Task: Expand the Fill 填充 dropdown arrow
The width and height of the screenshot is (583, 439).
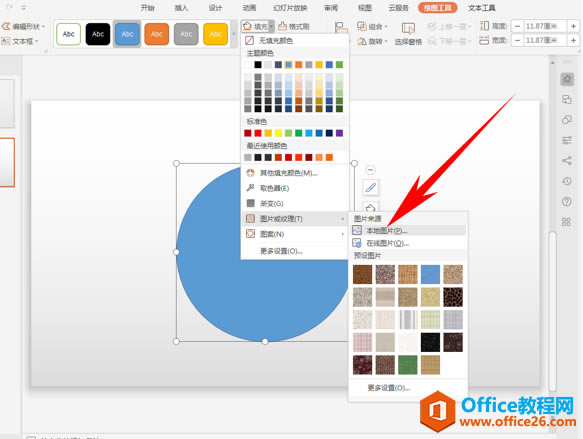Action: (271, 26)
